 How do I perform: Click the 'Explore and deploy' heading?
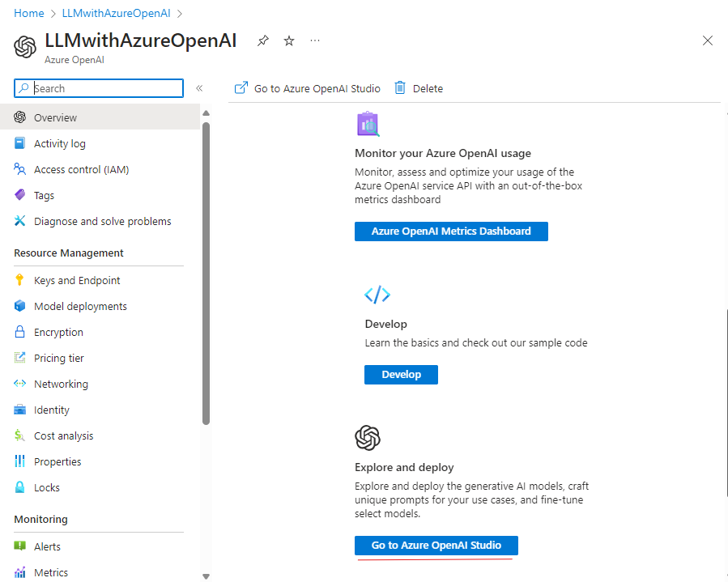[404, 467]
